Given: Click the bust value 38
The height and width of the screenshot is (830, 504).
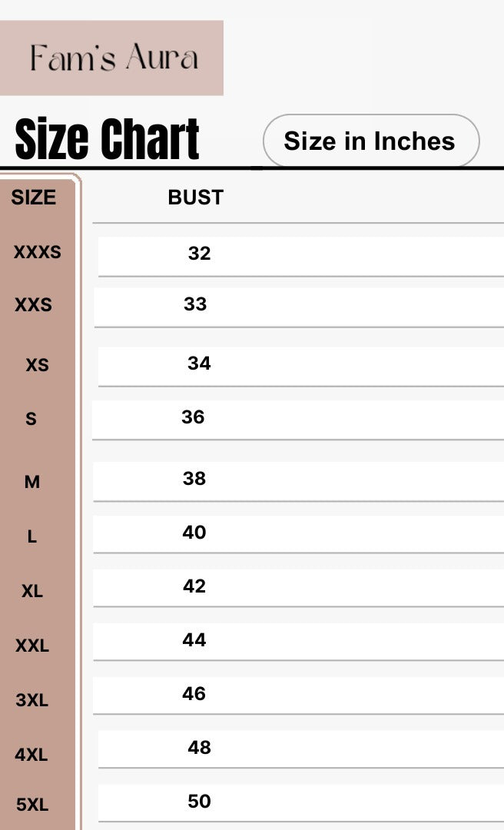Looking at the screenshot, I should click(194, 479).
